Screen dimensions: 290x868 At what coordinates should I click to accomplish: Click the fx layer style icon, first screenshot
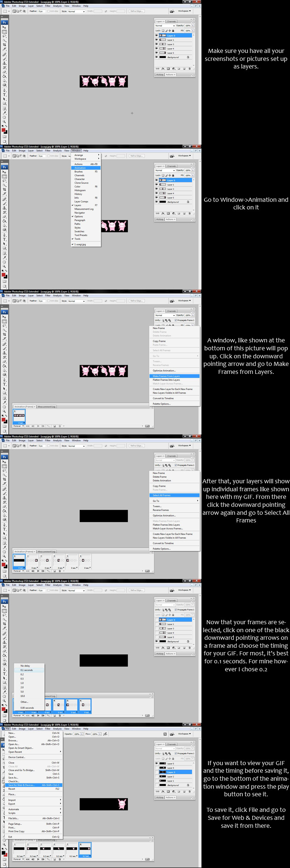pos(163,68)
